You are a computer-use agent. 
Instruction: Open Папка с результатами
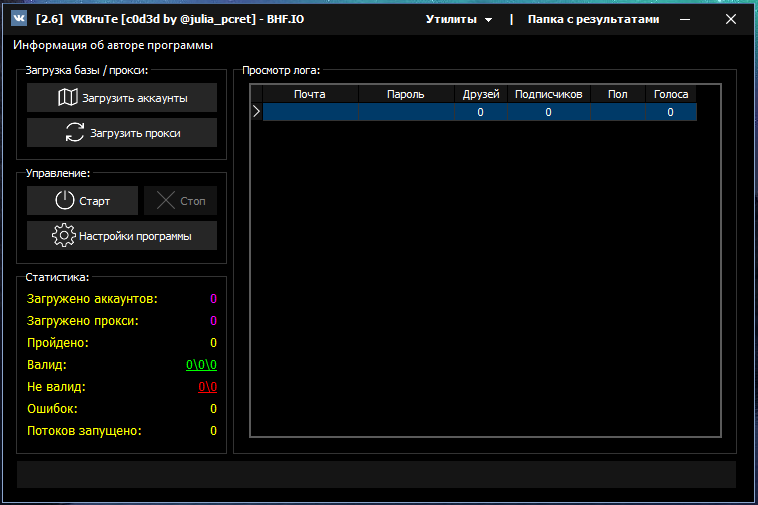(x=593, y=19)
